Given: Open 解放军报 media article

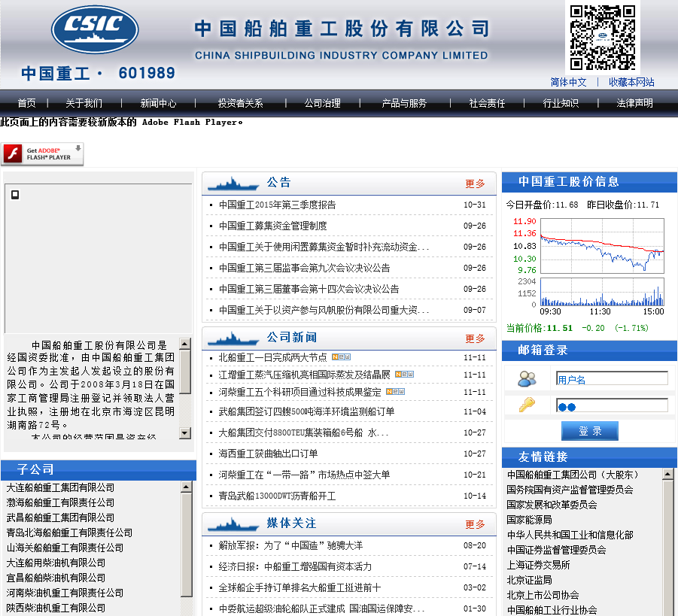Looking at the screenshot, I should click(x=290, y=545).
